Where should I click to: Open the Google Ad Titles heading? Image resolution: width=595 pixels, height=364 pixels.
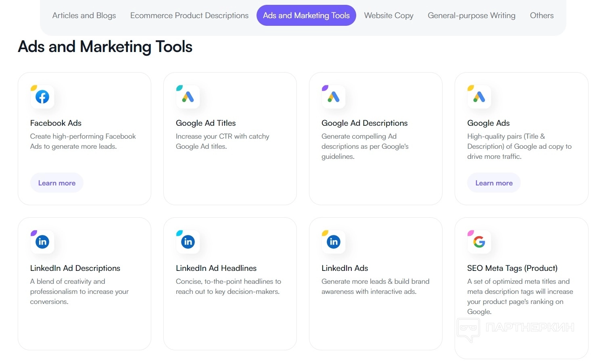[x=206, y=123]
